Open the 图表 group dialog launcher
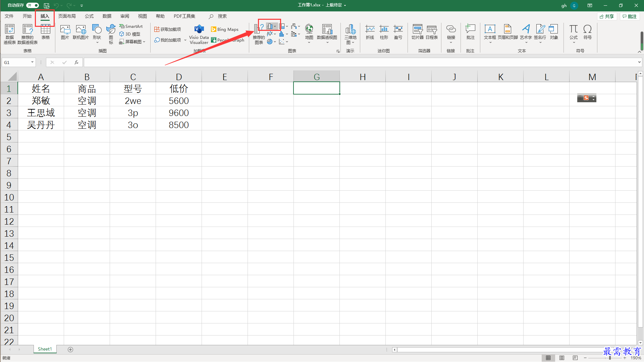This screenshot has height=362, width=644. [x=338, y=51]
